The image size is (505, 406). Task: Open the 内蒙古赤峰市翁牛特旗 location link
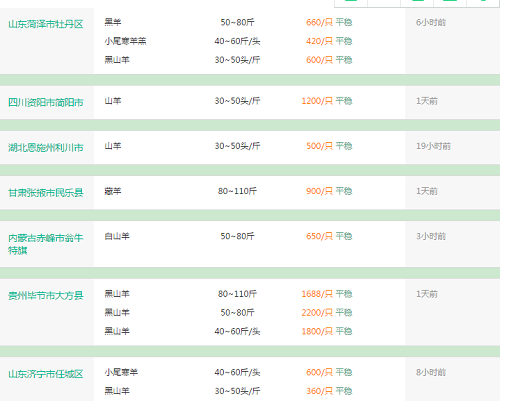pos(46,244)
